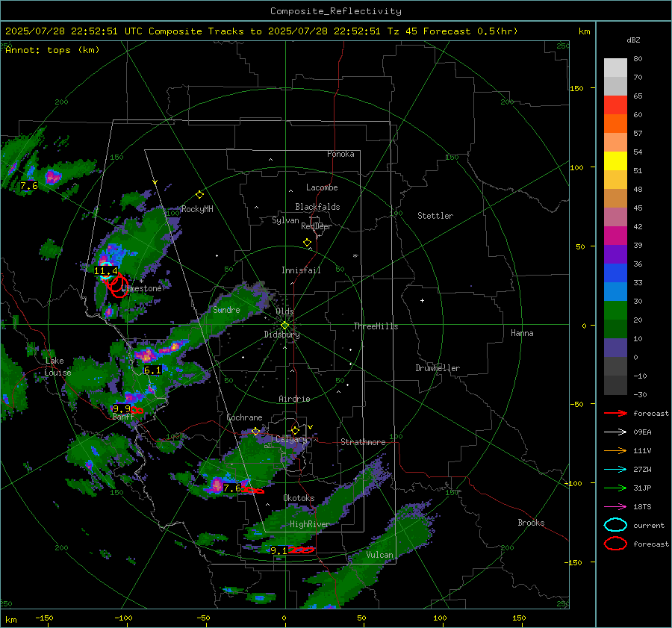This screenshot has height=628, width=672.
Task: Click the Brooks city label
Action: coord(531,523)
